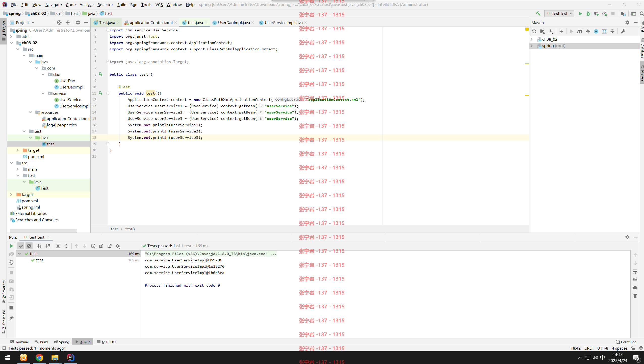Expand the ch08_02 target folder

tap(17, 150)
